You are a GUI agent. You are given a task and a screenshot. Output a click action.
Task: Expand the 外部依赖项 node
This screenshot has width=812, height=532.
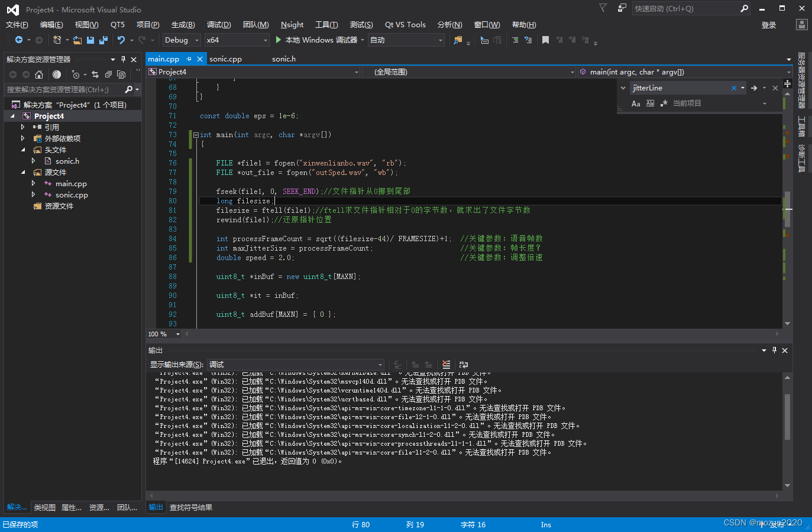pos(23,138)
